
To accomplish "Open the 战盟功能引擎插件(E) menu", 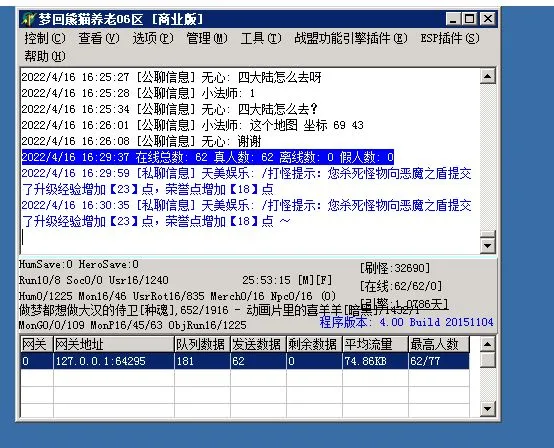I will pos(351,38).
